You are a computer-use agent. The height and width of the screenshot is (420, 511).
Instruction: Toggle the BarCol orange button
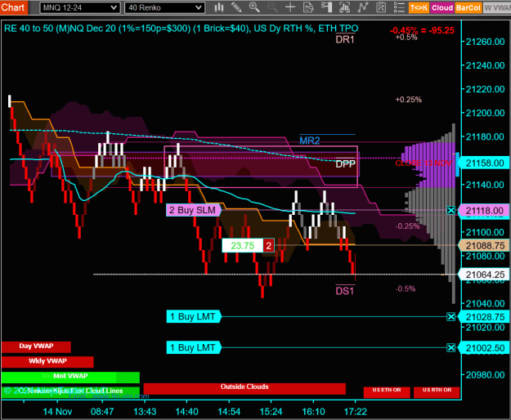[468, 7]
